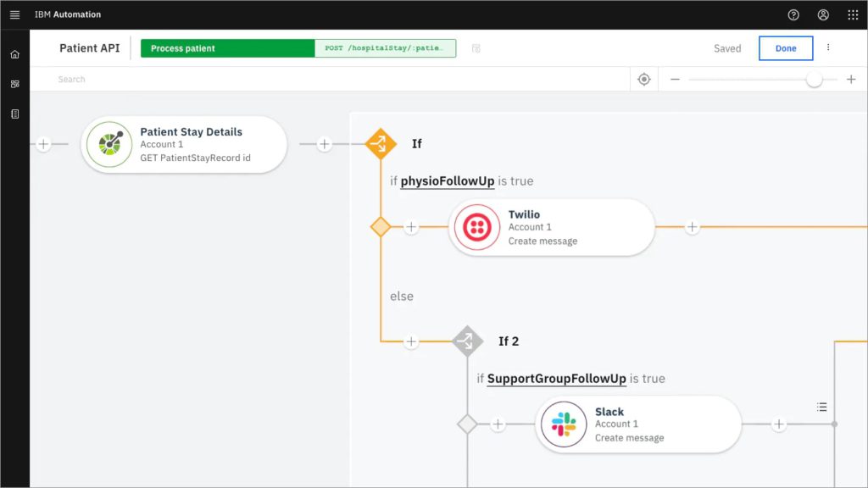868x488 pixels.
Task: Select the Process patient operation tab
Action: coord(227,48)
